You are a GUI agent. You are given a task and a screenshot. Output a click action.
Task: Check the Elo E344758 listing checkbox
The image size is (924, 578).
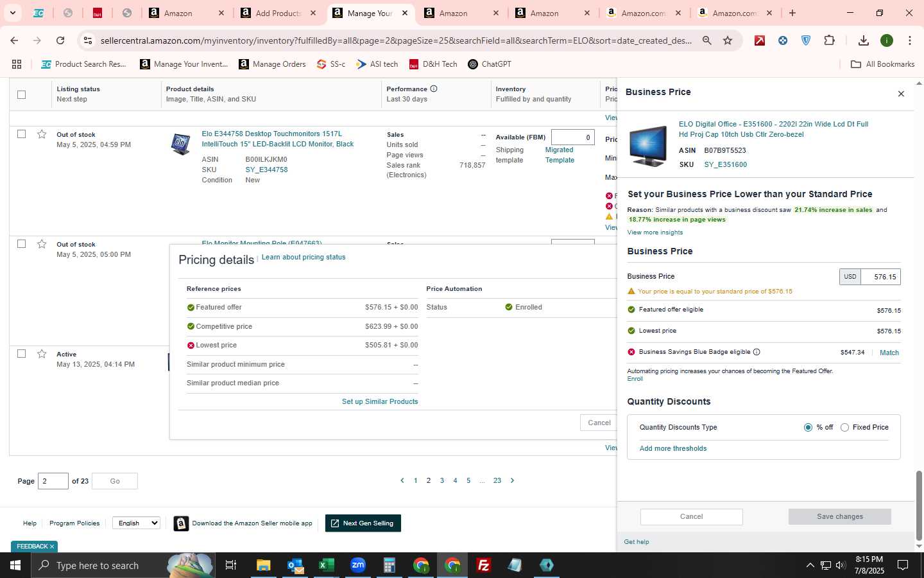pos(21,134)
